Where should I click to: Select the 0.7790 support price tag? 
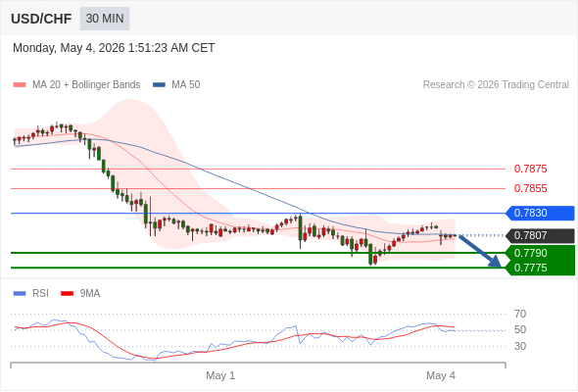(x=540, y=253)
